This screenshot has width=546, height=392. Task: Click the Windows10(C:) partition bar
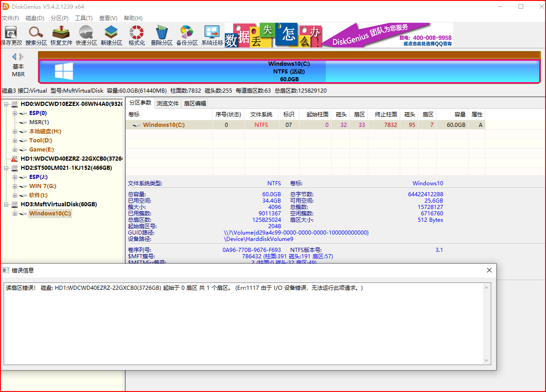pos(289,71)
